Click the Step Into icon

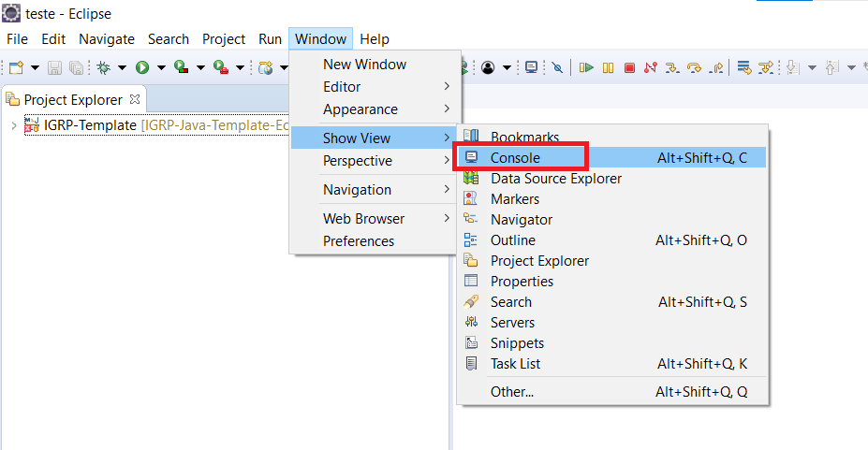[672, 67]
